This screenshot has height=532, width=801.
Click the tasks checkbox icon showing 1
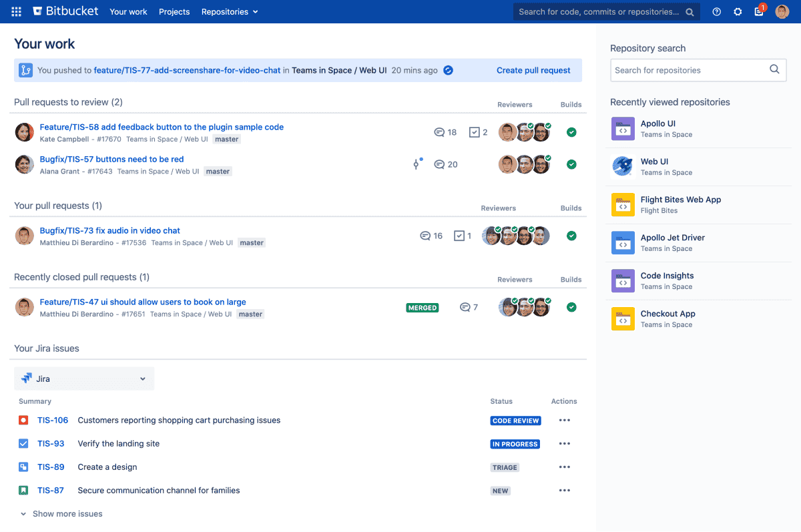pos(459,236)
